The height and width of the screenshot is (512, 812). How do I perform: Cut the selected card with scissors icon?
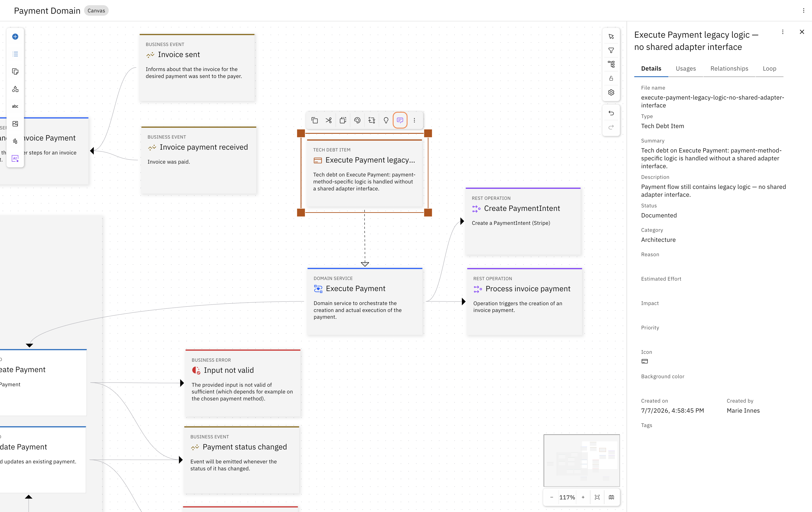(x=329, y=120)
